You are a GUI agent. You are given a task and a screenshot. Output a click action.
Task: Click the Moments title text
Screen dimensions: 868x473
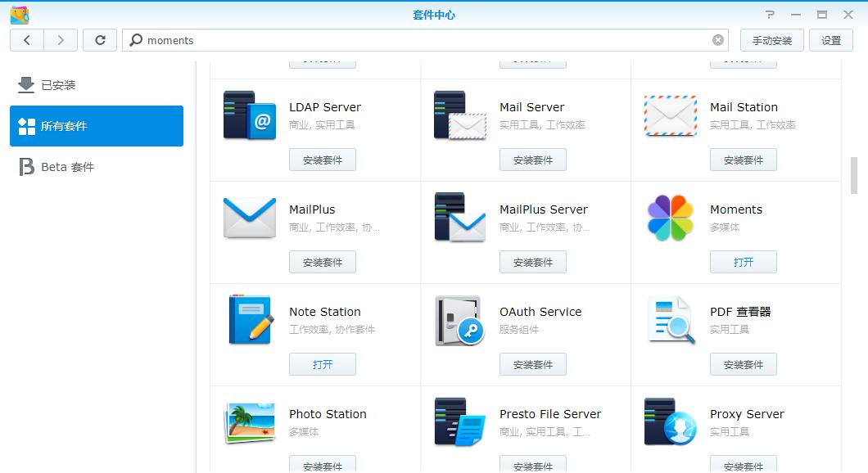[736, 209]
